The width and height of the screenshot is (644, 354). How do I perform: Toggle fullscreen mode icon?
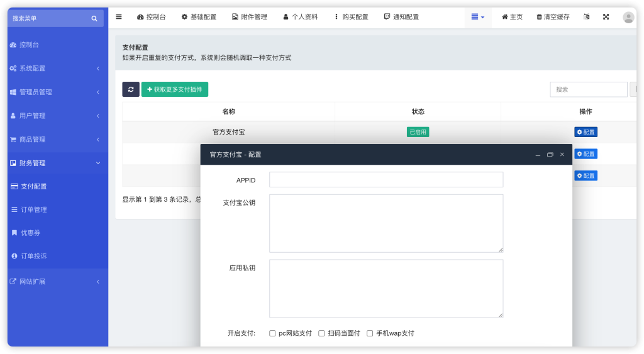606,17
